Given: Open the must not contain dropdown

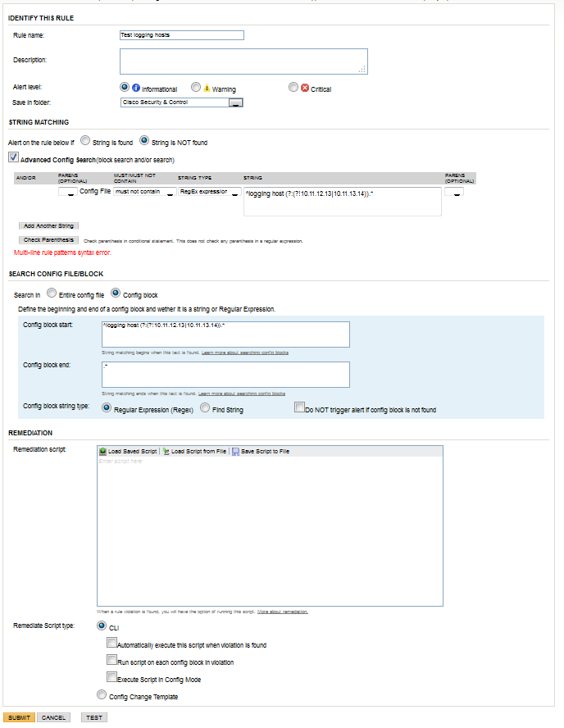Looking at the screenshot, I should click(x=145, y=192).
